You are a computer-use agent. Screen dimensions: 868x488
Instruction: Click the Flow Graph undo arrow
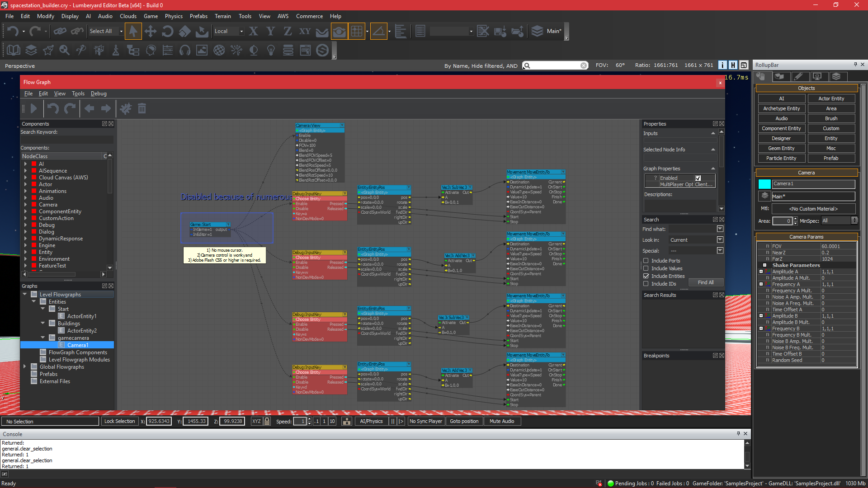point(53,109)
